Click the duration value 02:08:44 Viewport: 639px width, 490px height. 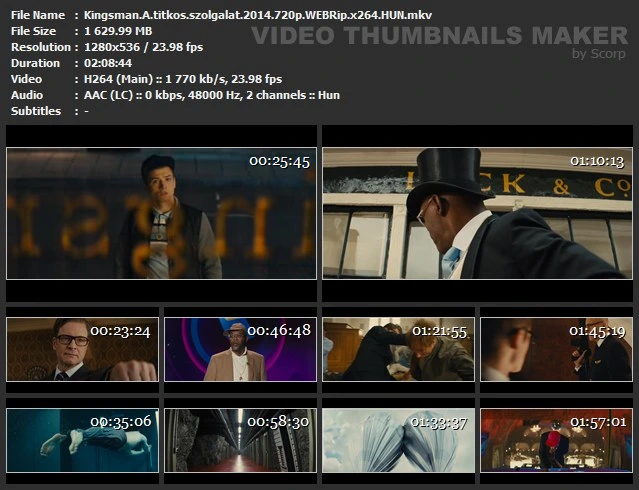(x=108, y=63)
